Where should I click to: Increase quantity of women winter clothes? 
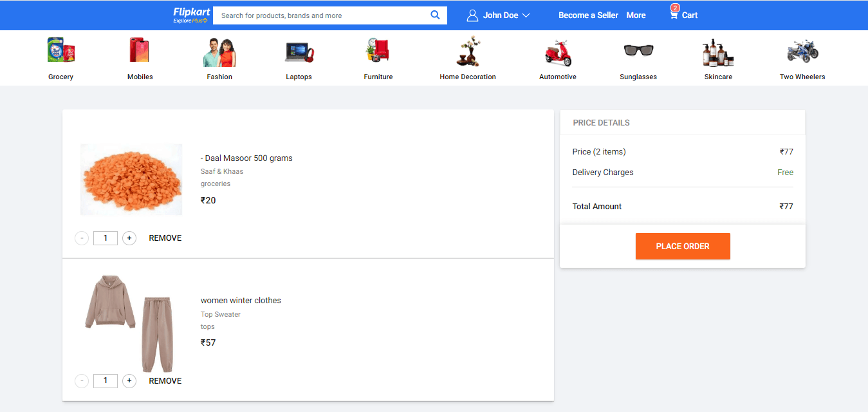[x=129, y=381]
